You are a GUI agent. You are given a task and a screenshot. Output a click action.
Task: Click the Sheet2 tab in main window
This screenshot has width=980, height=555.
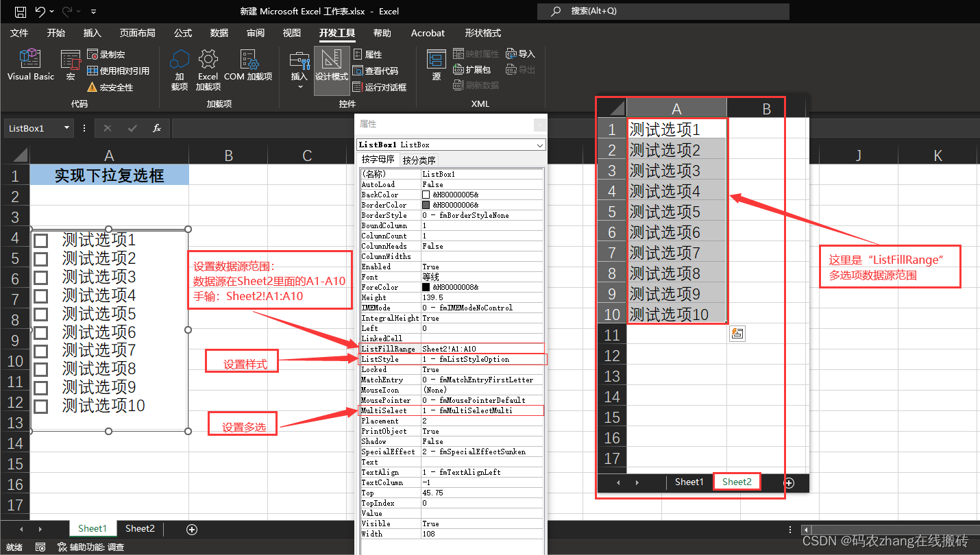[140, 528]
